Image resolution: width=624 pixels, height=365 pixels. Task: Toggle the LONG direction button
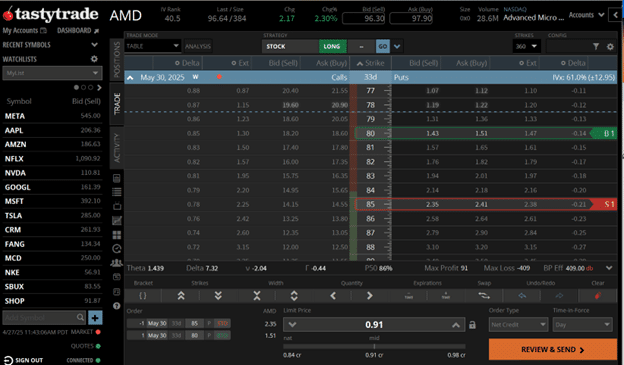[332, 47]
